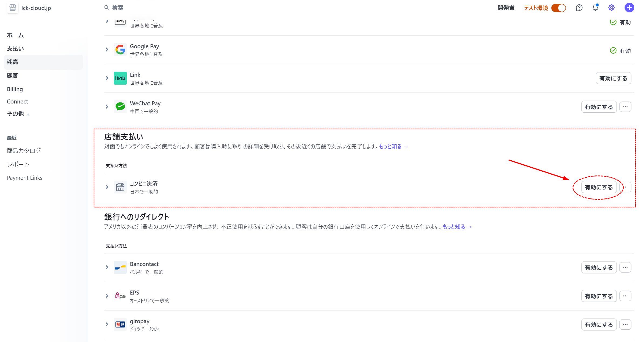Click 中国で一般的 under WeChat Pay
Image resolution: width=644 pixels, height=342 pixels.
click(144, 111)
